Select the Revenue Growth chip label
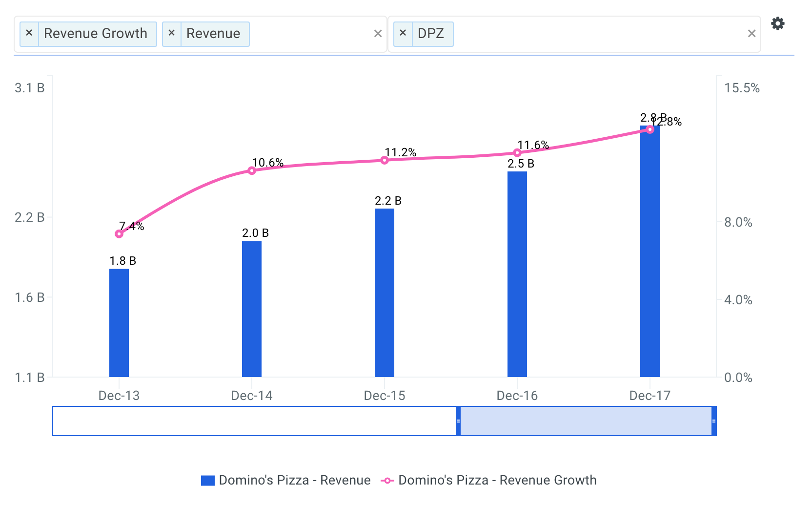This screenshot has height=507, width=812. [x=96, y=33]
